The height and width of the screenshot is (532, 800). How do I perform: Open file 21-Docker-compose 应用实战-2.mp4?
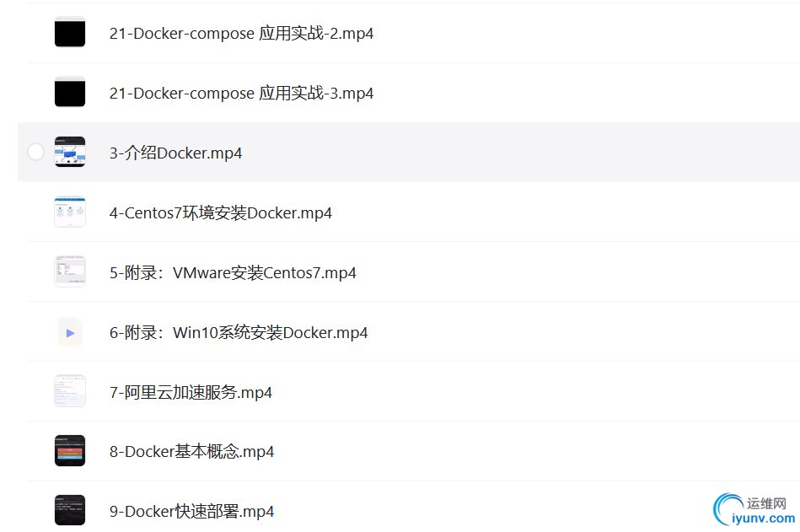point(241,33)
